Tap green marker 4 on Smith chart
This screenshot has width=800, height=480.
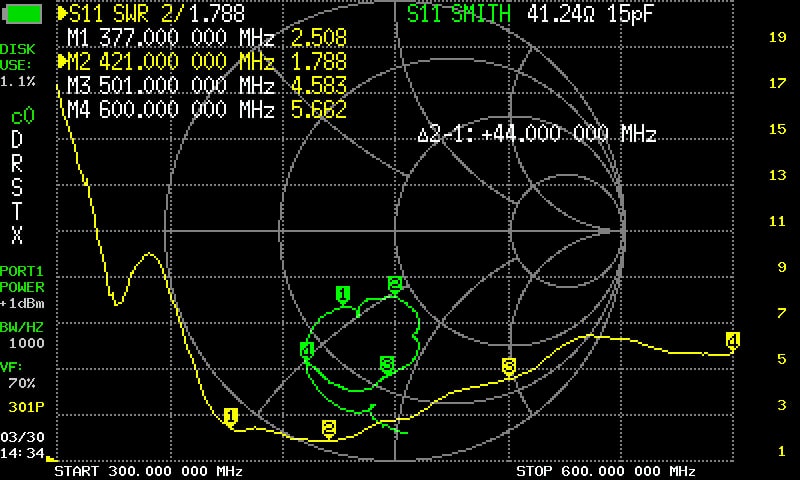pos(307,349)
